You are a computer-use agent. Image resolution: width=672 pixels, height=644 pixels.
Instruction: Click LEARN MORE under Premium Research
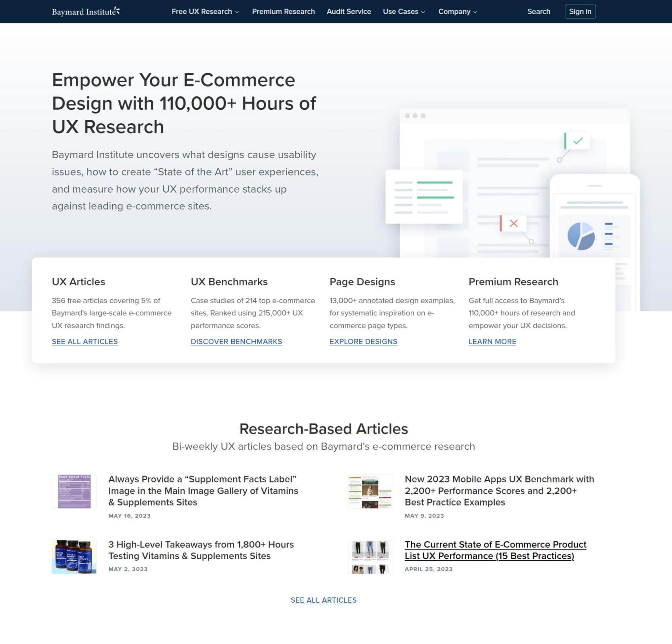click(x=492, y=341)
